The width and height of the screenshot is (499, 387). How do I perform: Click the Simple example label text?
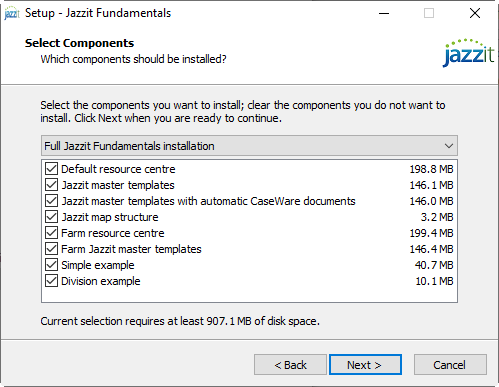pyautogui.click(x=98, y=265)
